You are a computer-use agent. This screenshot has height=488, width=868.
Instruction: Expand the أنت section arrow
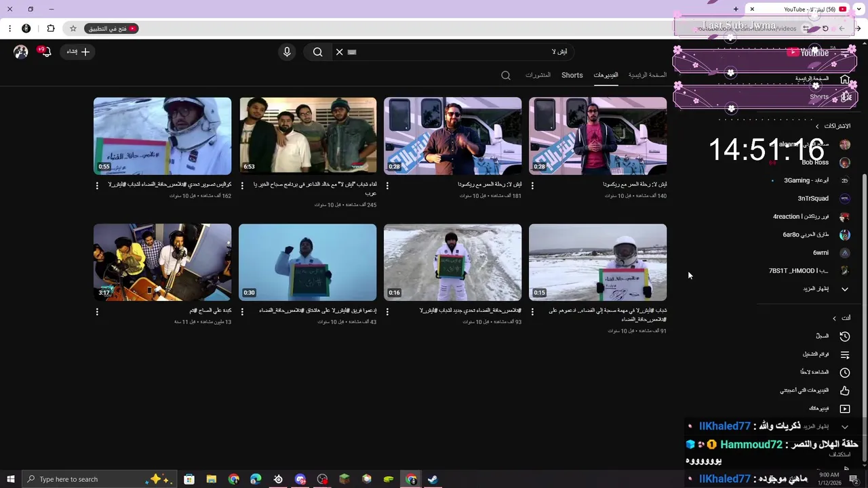[x=835, y=318]
